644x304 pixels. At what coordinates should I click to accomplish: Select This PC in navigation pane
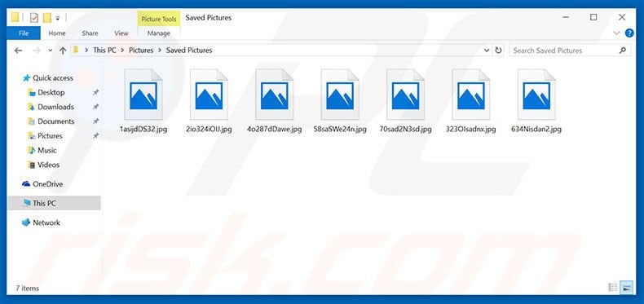(x=54, y=203)
